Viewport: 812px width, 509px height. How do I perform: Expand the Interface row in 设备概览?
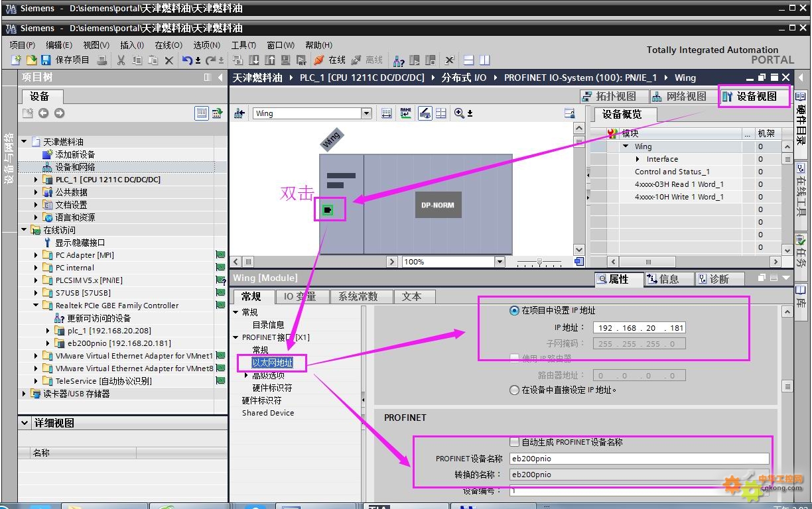coord(638,159)
